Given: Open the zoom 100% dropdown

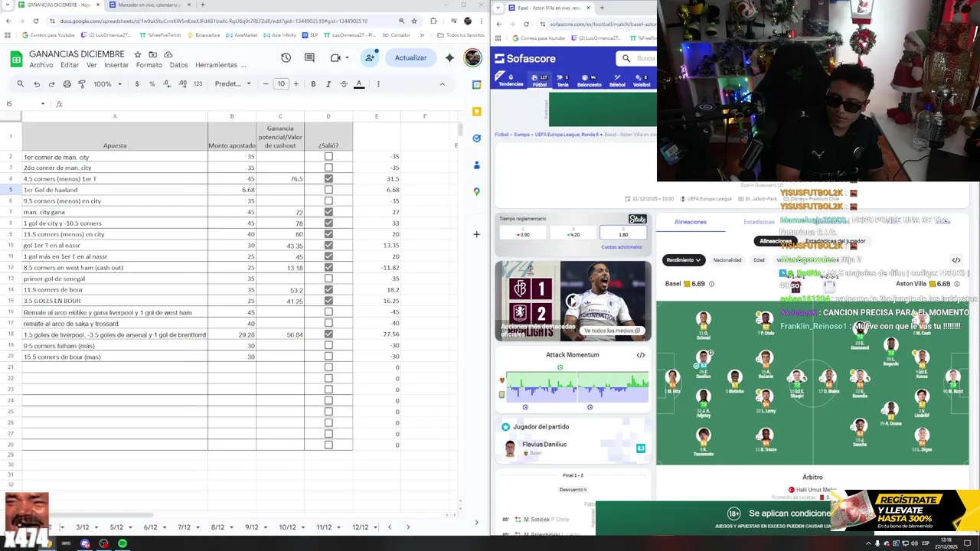Looking at the screenshot, I should tap(107, 84).
